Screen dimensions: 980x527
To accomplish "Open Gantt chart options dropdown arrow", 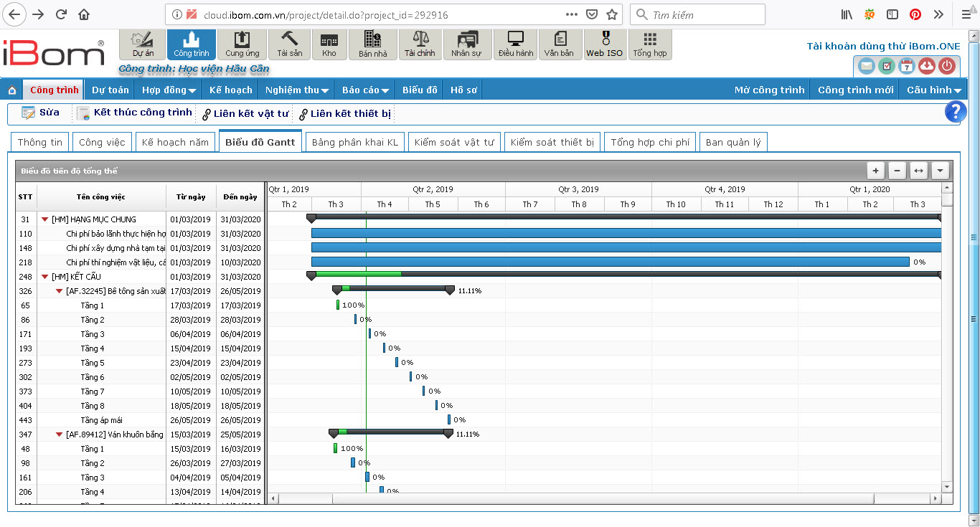I will pyautogui.click(x=940, y=171).
